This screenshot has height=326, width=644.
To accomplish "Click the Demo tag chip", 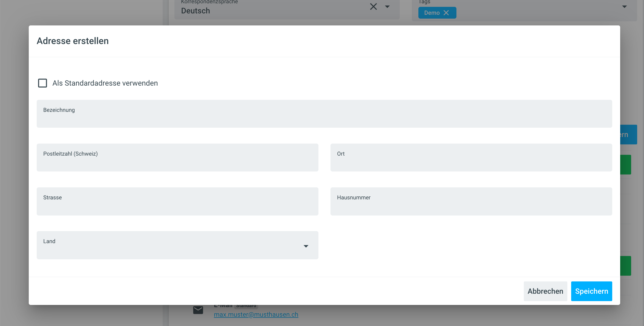I will (432, 13).
